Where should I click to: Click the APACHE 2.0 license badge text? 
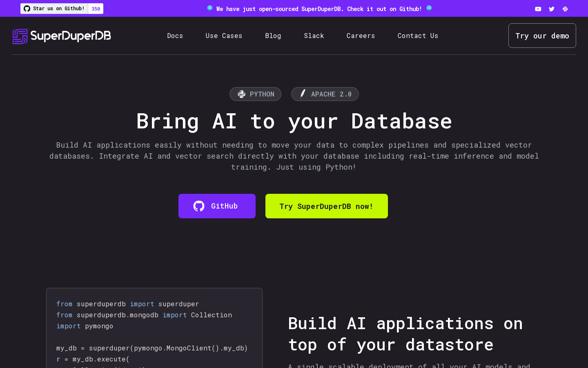[x=331, y=94]
